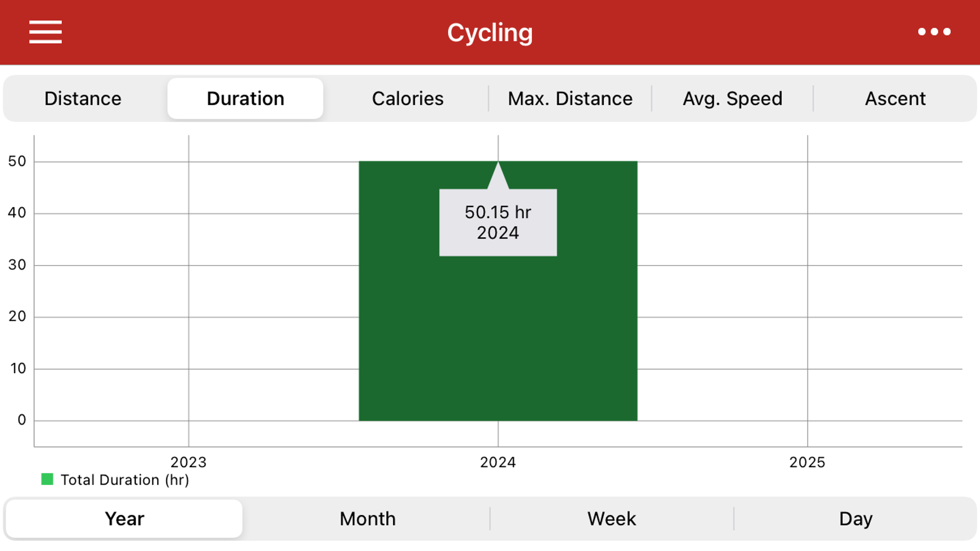Open the three-dot more options menu
The width and height of the screenshot is (980, 551).
pyautogui.click(x=934, y=32)
